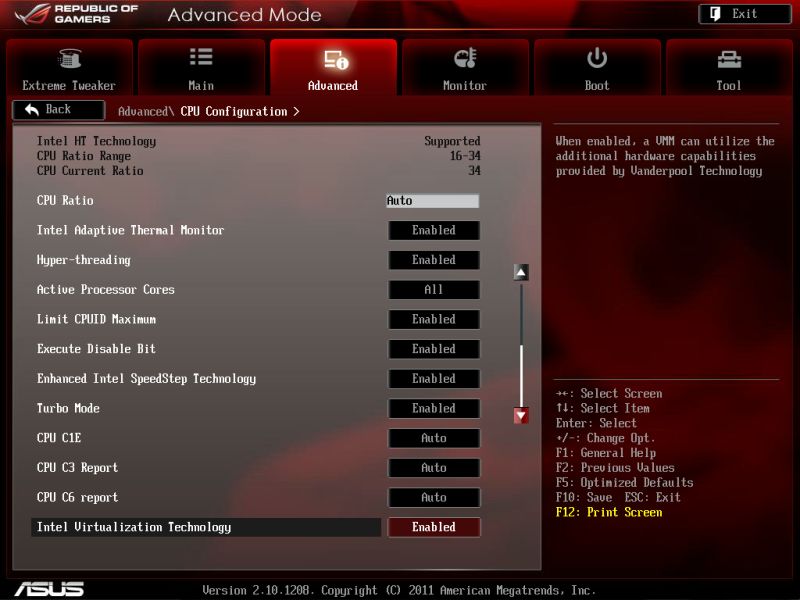Click the CPU Ratio input field
The image size is (800, 600).
pos(433,200)
